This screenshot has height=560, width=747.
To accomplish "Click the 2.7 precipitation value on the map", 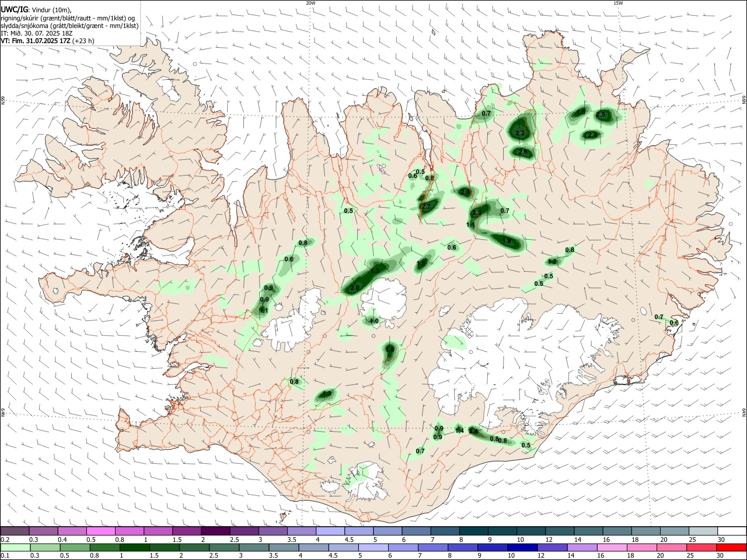I will coord(426,207).
